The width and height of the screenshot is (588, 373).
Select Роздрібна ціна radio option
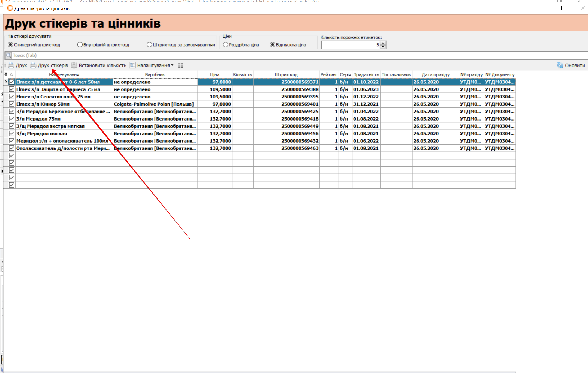pos(225,45)
